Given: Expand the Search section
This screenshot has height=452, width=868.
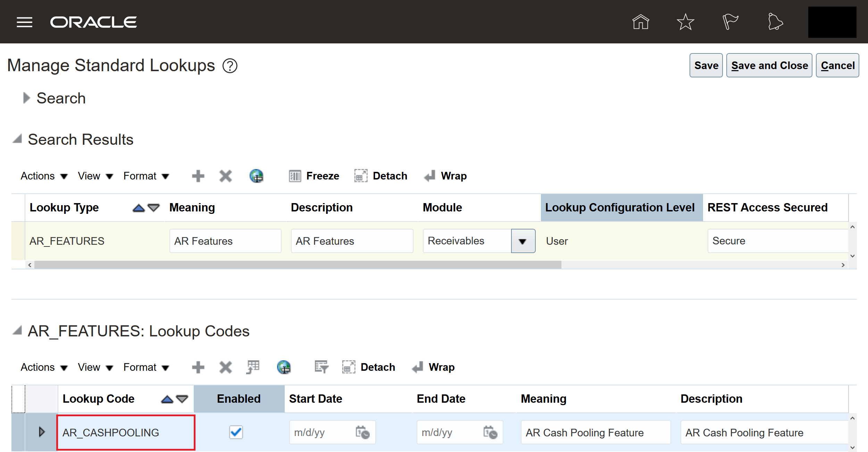Looking at the screenshot, I should (x=26, y=98).
